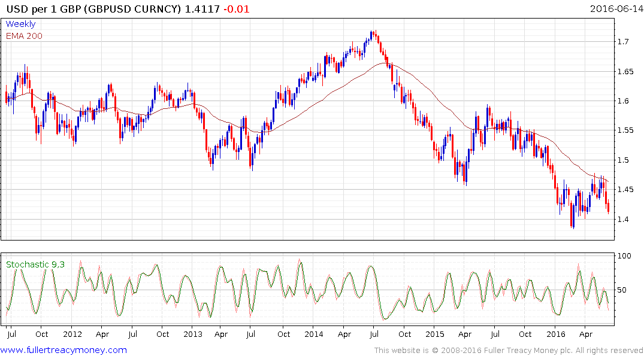Image resolution: width=644 pixels, height=359 pixels.
Task: Select the 1.7 price axis label
Action: 623,41
